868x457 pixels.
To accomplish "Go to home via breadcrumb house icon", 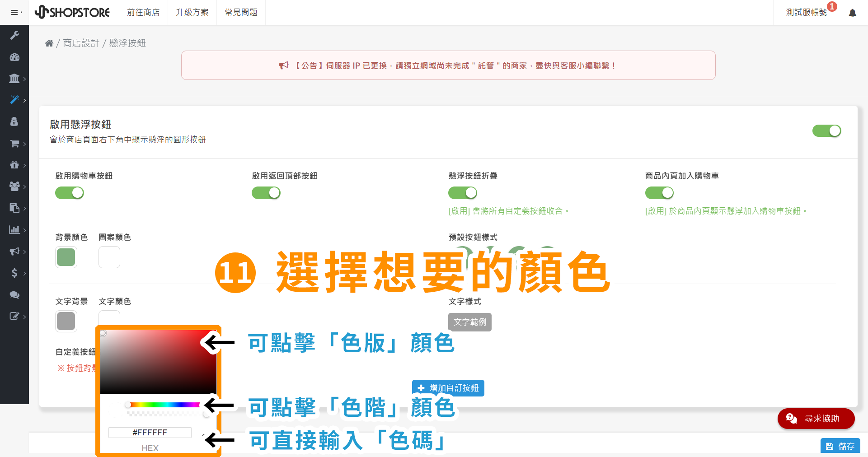I will [x=49, y=43].
